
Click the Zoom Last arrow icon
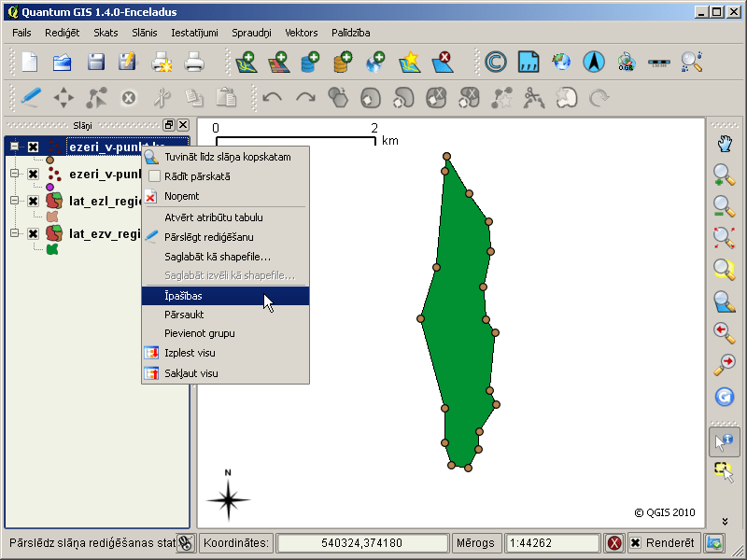click(x=725, y=333)
